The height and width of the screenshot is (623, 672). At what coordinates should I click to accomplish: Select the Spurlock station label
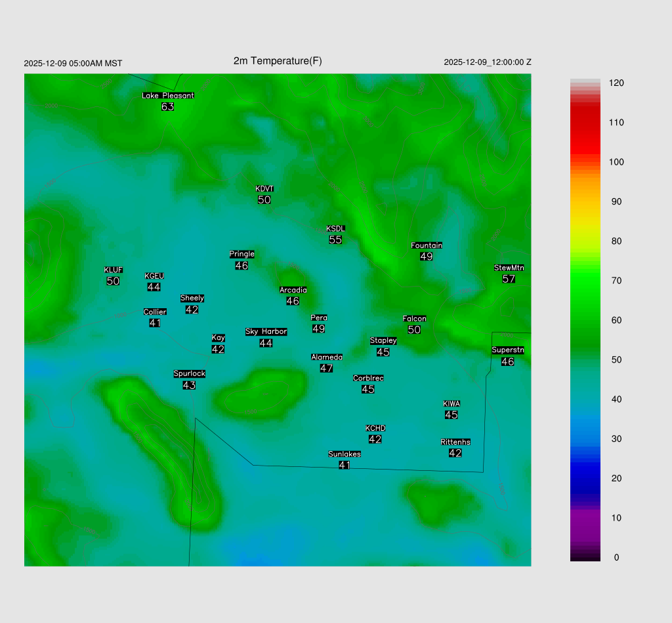point(189,374)
